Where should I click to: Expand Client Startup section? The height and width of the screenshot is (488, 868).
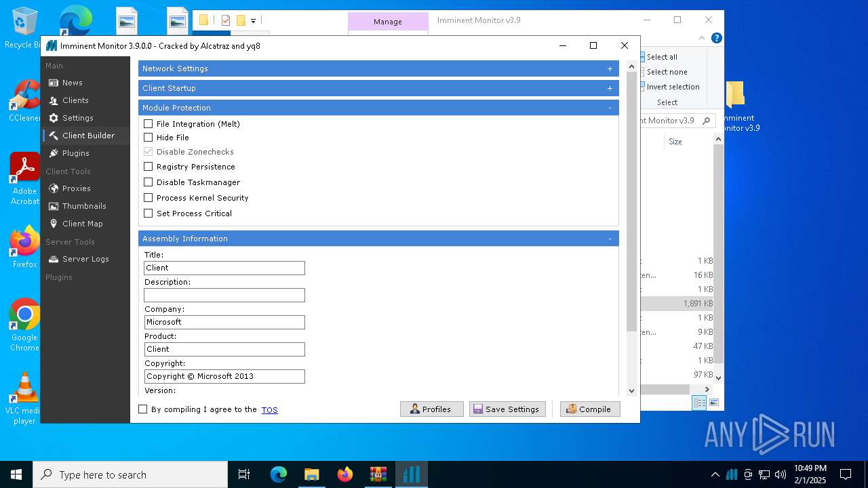point(610,88)
